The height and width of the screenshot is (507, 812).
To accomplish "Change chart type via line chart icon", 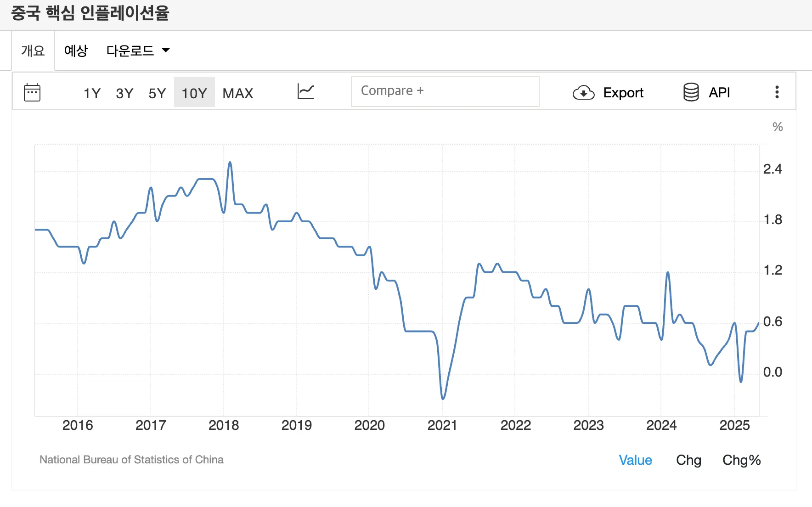I will 305,91.
